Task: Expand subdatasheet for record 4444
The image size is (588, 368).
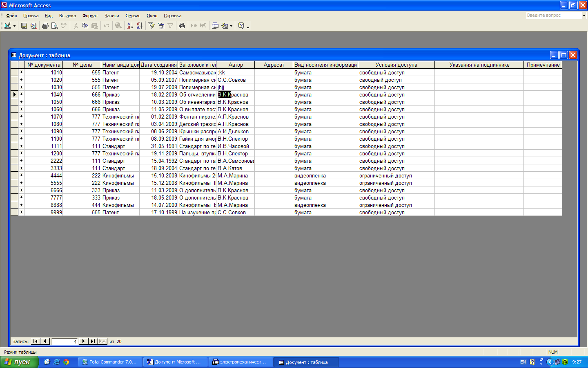Action: click(21, 175)
